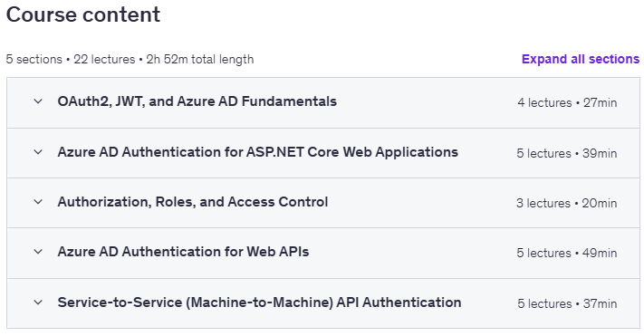Expand chevron for Azure AD Authentication for Web APIs
Image resolution: width=644 pixels, height=336 pixels.
click(38, 252)
